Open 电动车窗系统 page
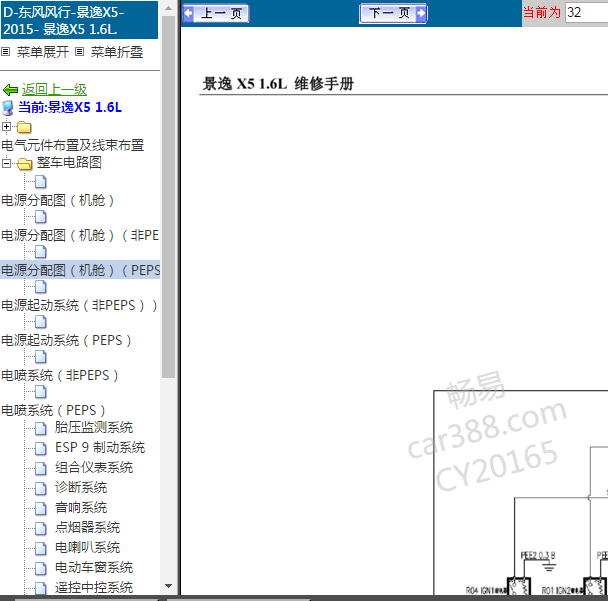 click(94, 567)
